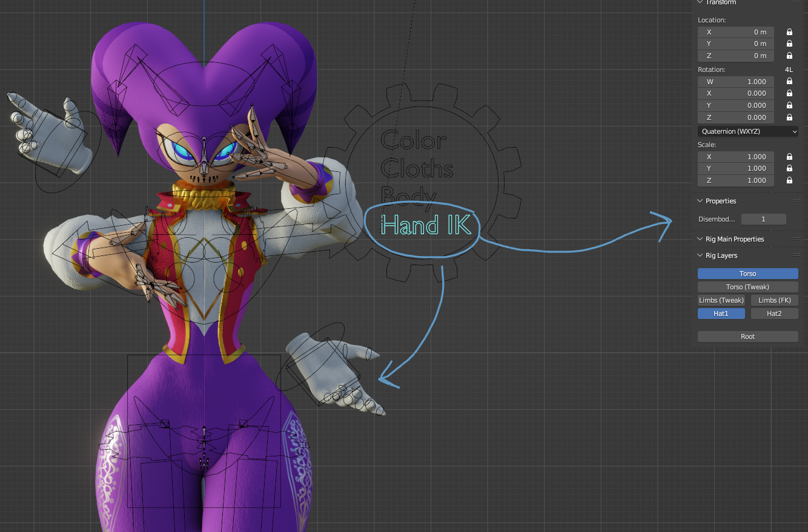Click the Rotation Z value field
The image size is (808, 532).
click(736, 117)
